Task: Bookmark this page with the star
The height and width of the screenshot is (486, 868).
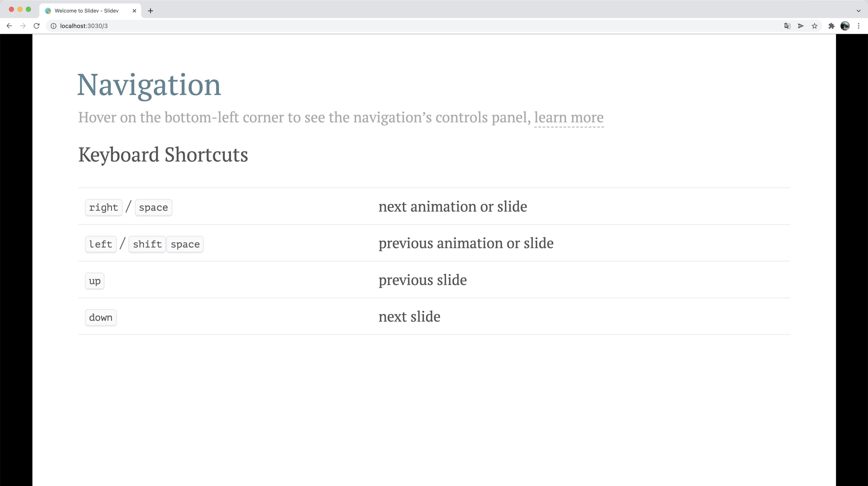Action: coord(814,26)
